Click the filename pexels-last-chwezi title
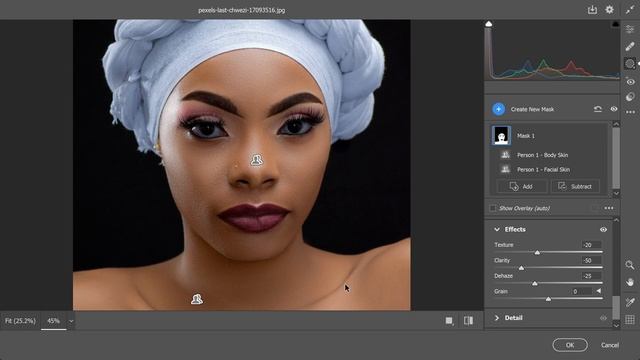This screenshot has height=360, width=640. coord(242,10)
